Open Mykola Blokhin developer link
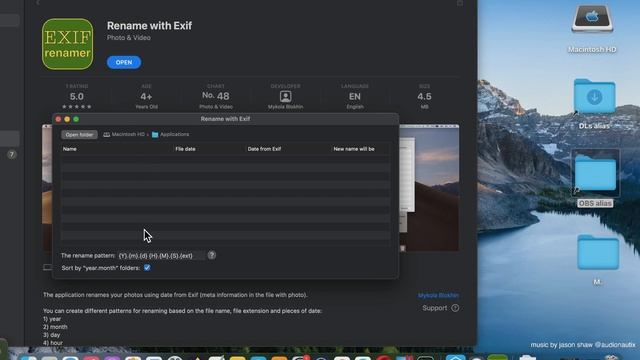Viewport: 640px width, 360px height. point(438,295)
